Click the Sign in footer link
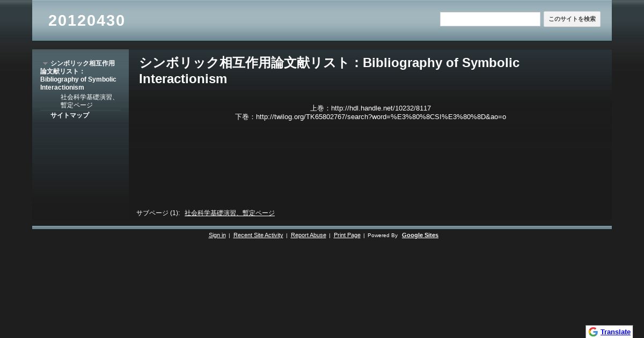This screenshot has width=644, height=338. pyautogui.click(x=217, y=235)
